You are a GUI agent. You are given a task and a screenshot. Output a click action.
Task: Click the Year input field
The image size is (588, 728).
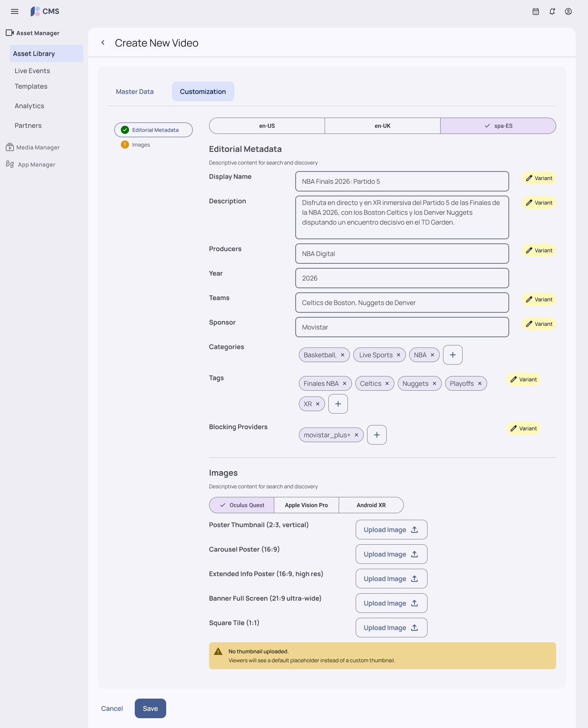click(x=402, y=278)
